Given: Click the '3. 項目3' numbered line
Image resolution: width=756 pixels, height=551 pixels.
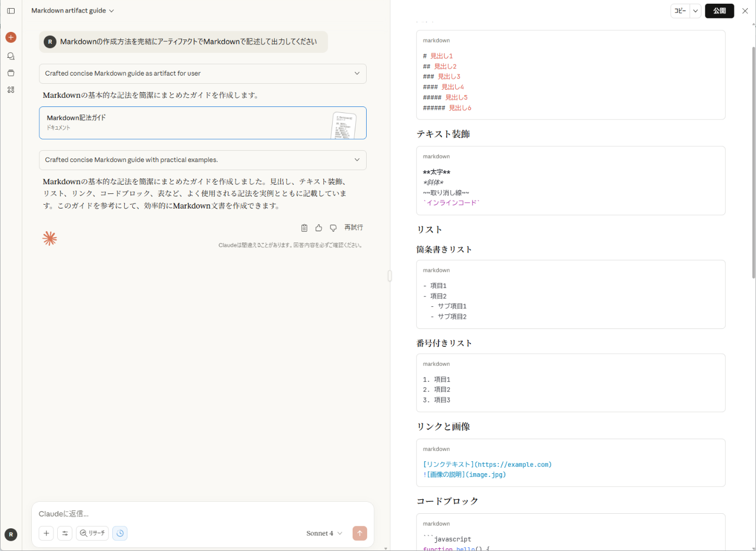Looking at the screenshot, I should pos(436,400).
